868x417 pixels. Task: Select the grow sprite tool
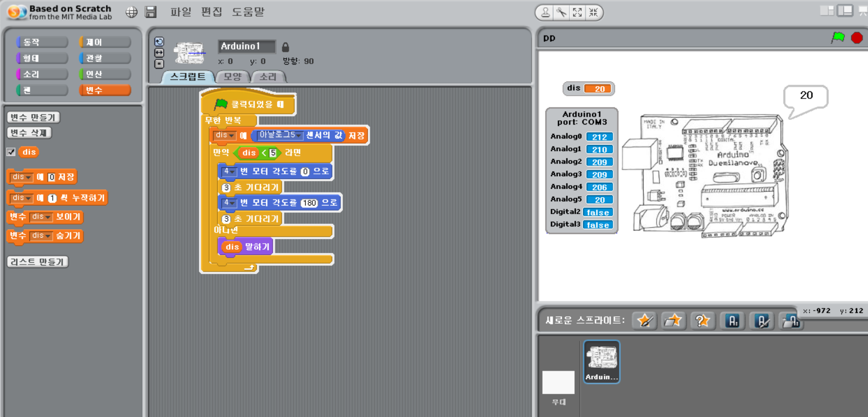tap(577, 13)
